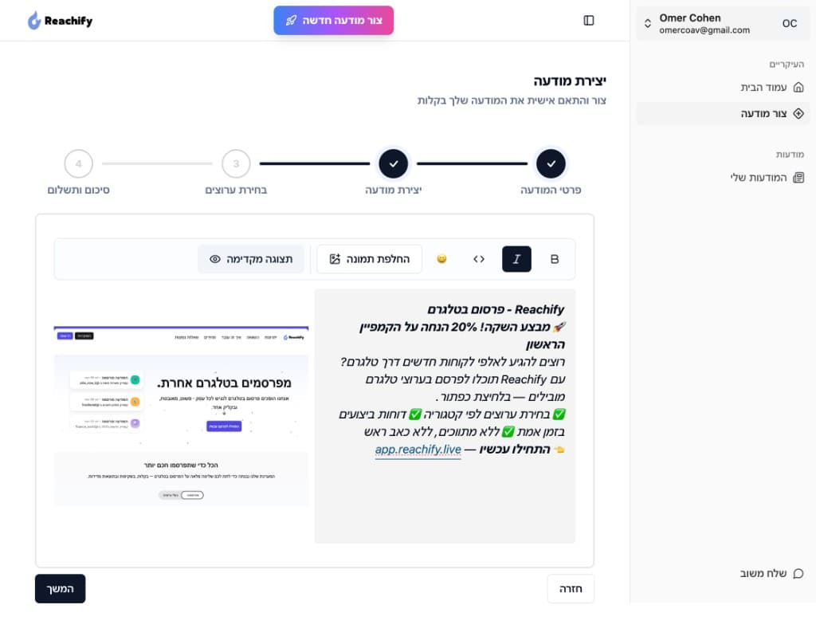
Task: Toggle italic formatting (I)
Action: coord(516,259)
